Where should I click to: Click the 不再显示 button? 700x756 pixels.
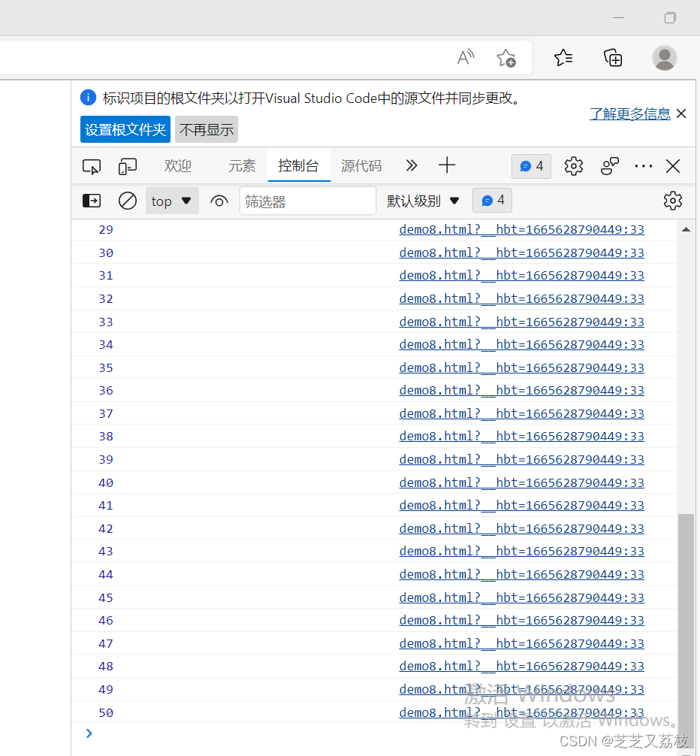tap(207, 129)
